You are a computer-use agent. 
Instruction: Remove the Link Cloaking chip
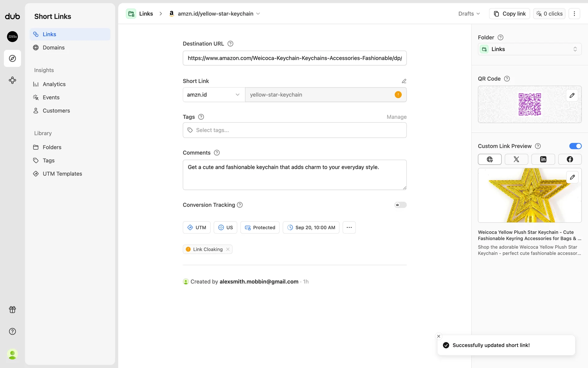click(228, 249)
